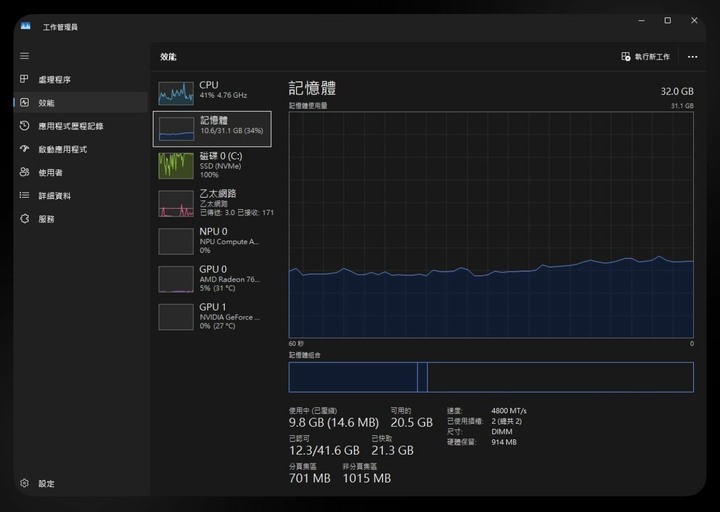Viewport: 720px width, 512px height.
Task: Open the 使用者 page label
Action: (50, 173)
